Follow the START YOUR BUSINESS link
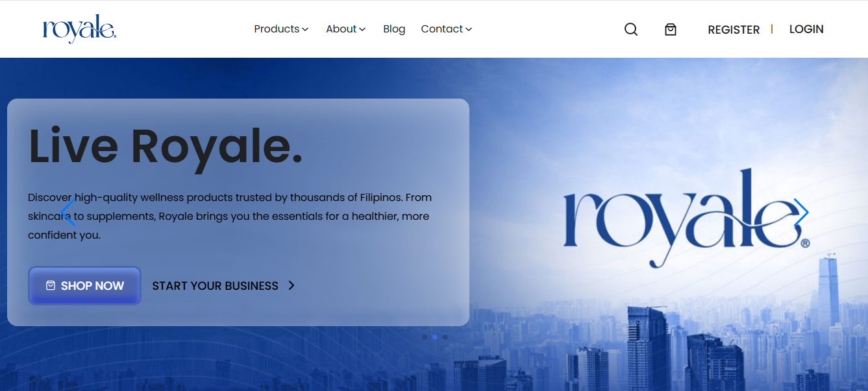Viewport: 868px width, 391px height. [x=223, y=285]
